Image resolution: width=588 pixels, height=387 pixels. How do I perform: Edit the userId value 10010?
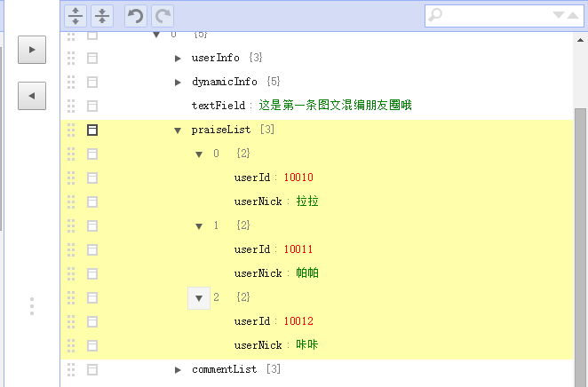tap(298, 178)
